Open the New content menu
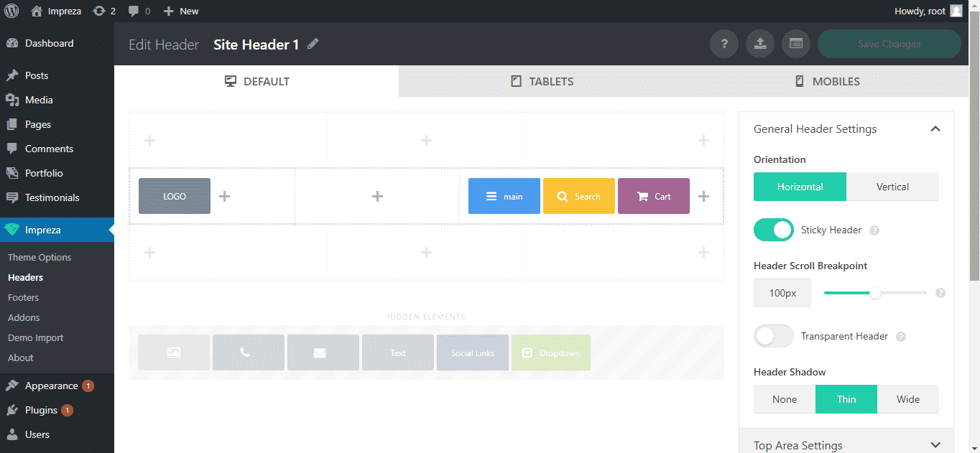This screenshot has height=453, width=980. click(x=181, y=11)
